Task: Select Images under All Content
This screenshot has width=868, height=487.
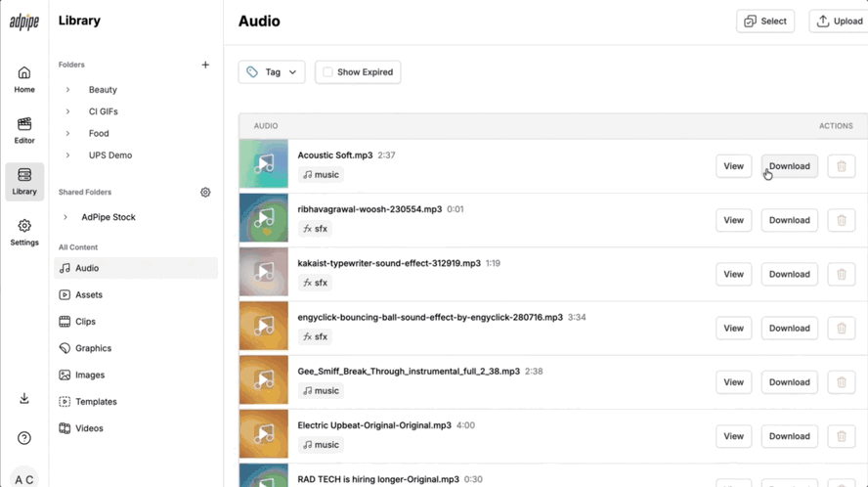Action: [136, 376]
